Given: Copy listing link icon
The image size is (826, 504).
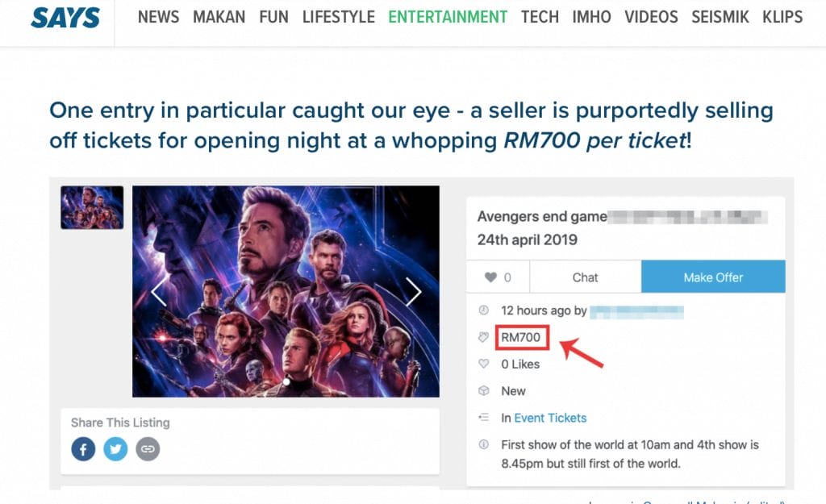Looking at the screenshot, I should (x=148, y=448).
